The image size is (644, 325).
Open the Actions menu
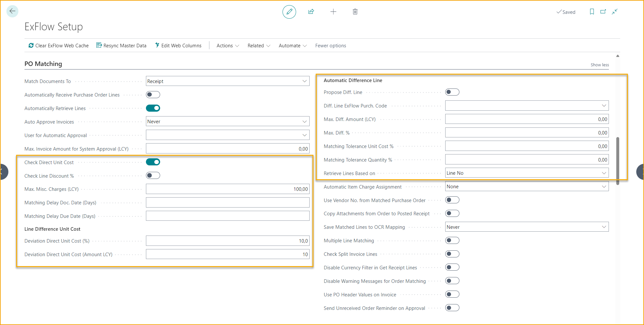tap(228, 46)
